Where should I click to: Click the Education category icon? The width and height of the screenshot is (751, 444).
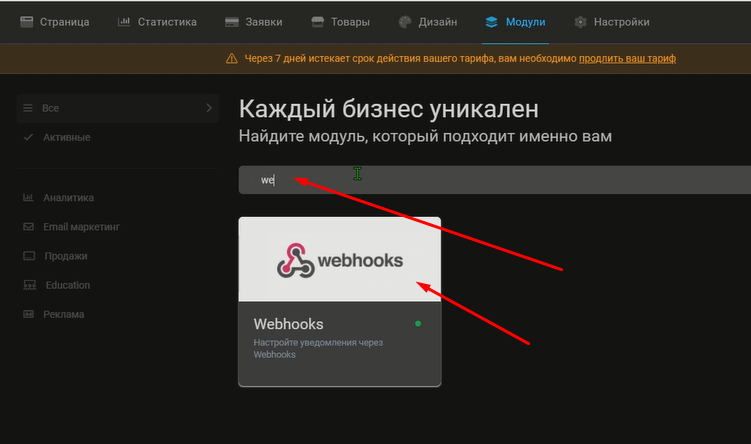pos(28,285)
